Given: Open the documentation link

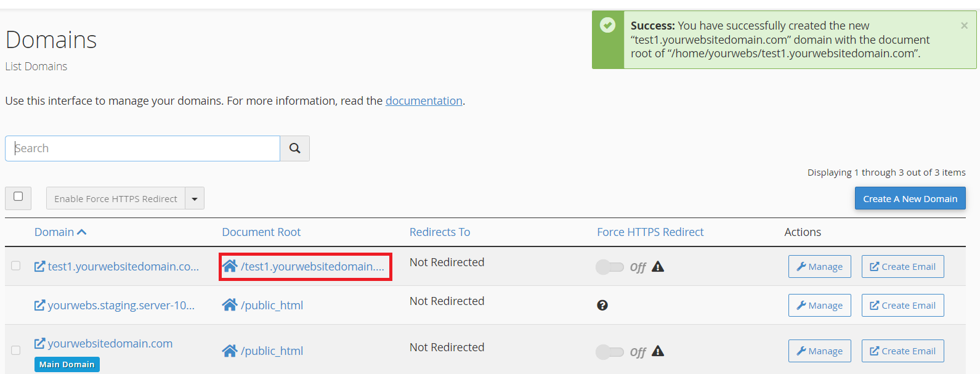Looking at the screenshot, I should [424, 101].
